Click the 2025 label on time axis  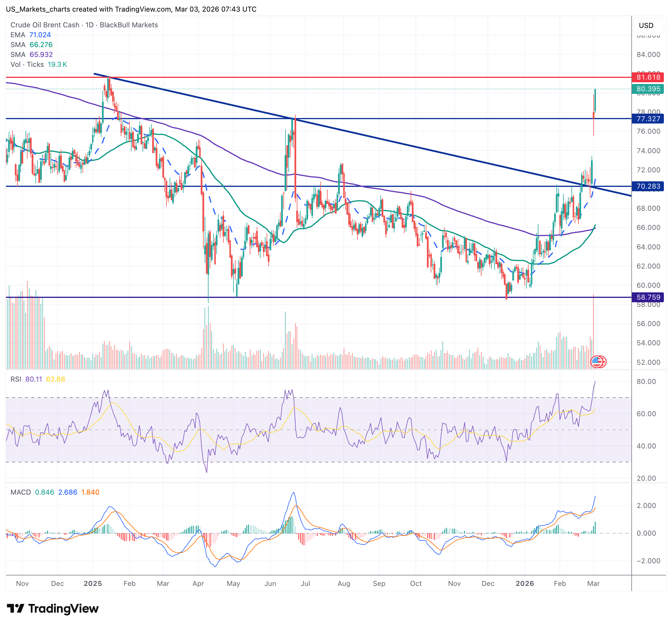93,583
